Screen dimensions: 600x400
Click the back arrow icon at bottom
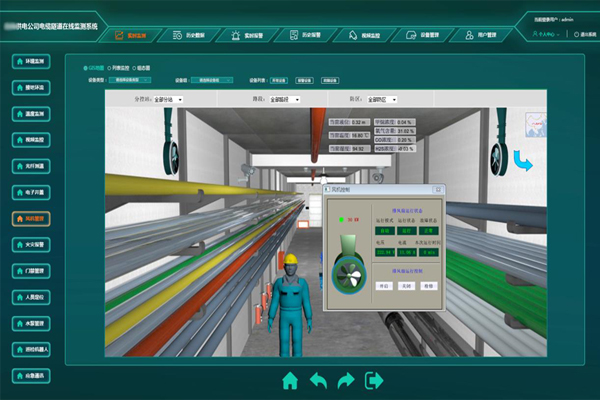click(x=318, y=380)
